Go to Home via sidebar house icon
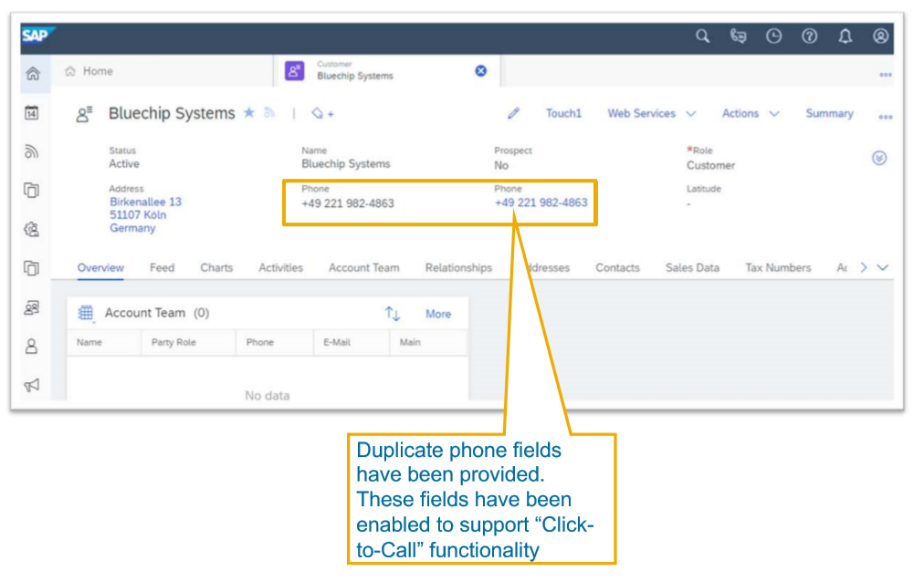 tap(33, 73)
